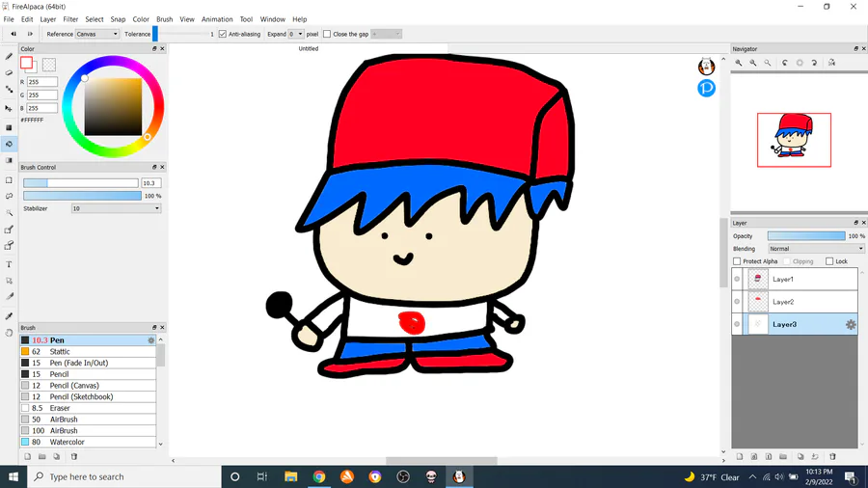Open the Stabilizer dropdown

pos(116,208)
